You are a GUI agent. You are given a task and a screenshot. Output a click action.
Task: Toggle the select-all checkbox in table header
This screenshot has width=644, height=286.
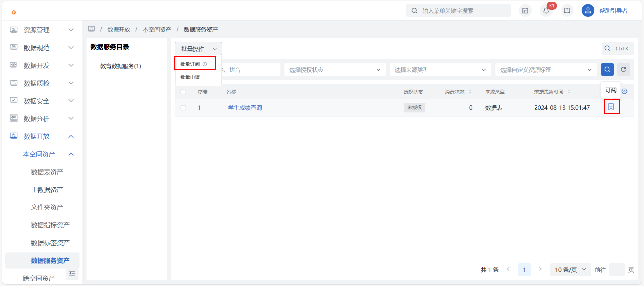[x=183, y=92]
